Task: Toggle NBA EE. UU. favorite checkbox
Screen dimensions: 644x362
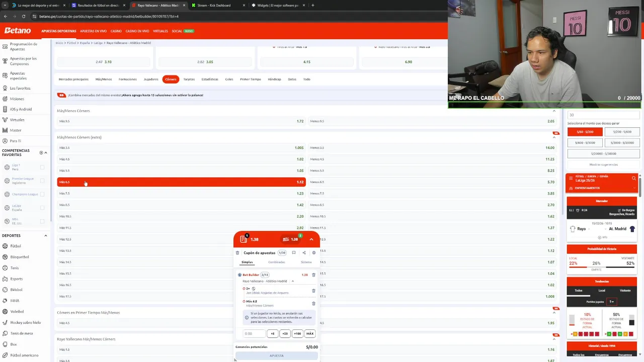Action: point(42,221)
